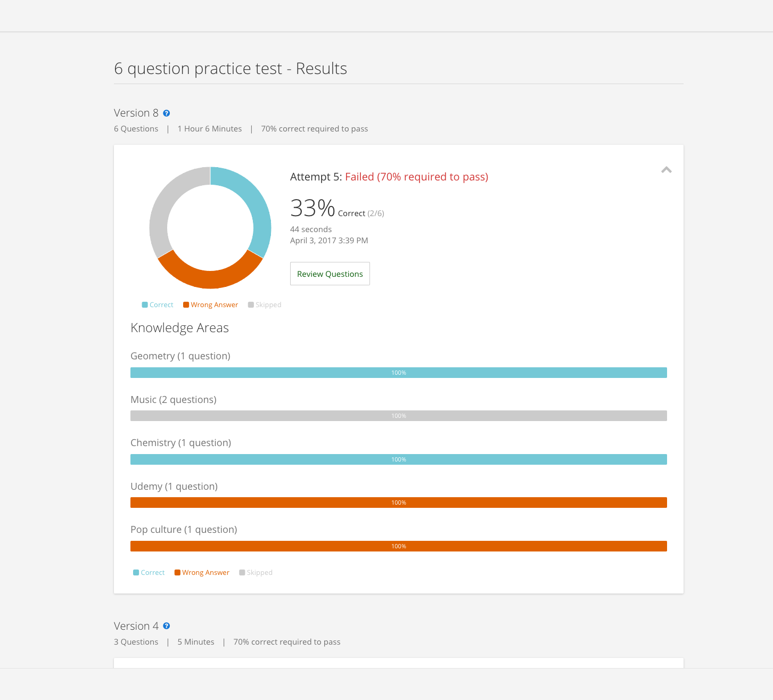Click the page title '6 question practice test - Results'
Viewport: 773px width, 700px height.
point(231,69)
